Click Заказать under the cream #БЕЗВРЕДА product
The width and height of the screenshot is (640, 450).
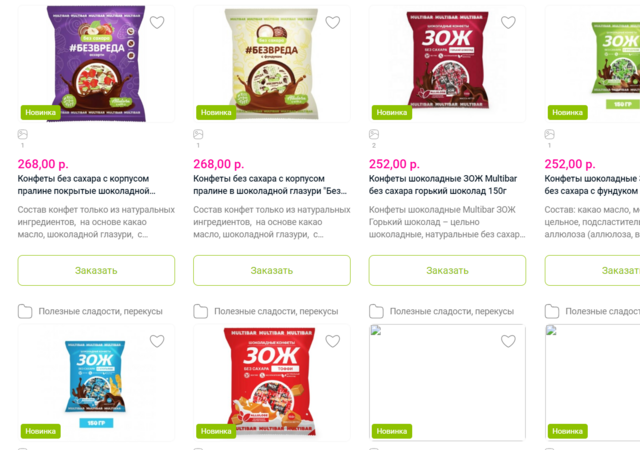(272, 270)
